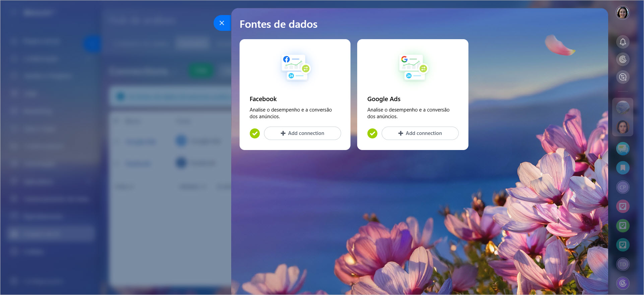Open the chat search/recent icon
This screenshot has height=295, width=644.
tap(623, 77)
